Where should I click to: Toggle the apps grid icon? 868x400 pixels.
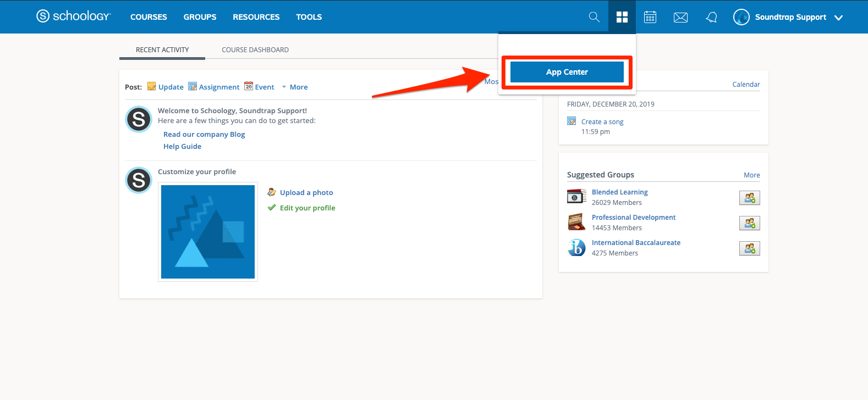(x=622, y=17)
